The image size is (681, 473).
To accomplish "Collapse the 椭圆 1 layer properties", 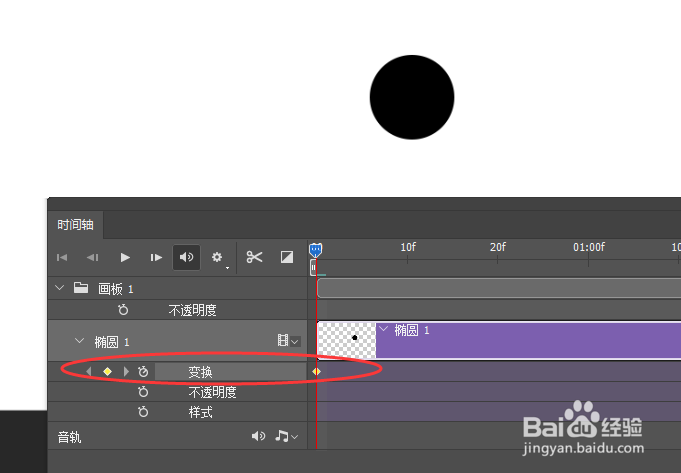I will click(79, 341).
